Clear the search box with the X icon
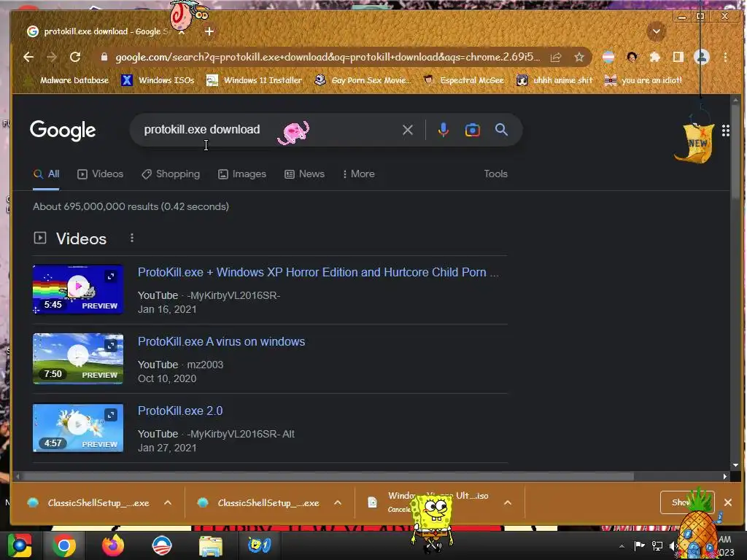The image size is (747, 560). coord(407,130)
